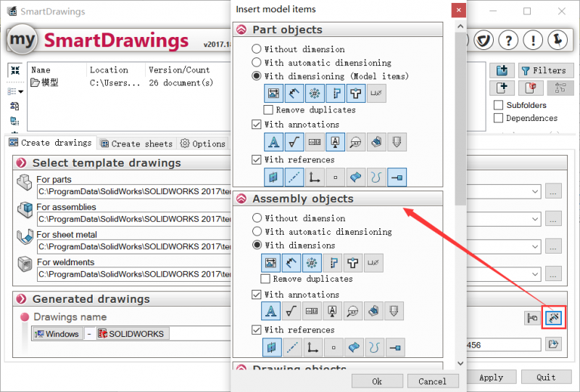Open the help question mark icon
This screenshot has height=392, width=580.
click(509, 40)
